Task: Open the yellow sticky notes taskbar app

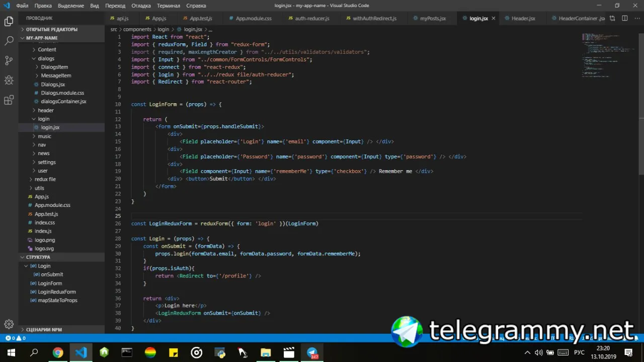Action: click(173, 352)
